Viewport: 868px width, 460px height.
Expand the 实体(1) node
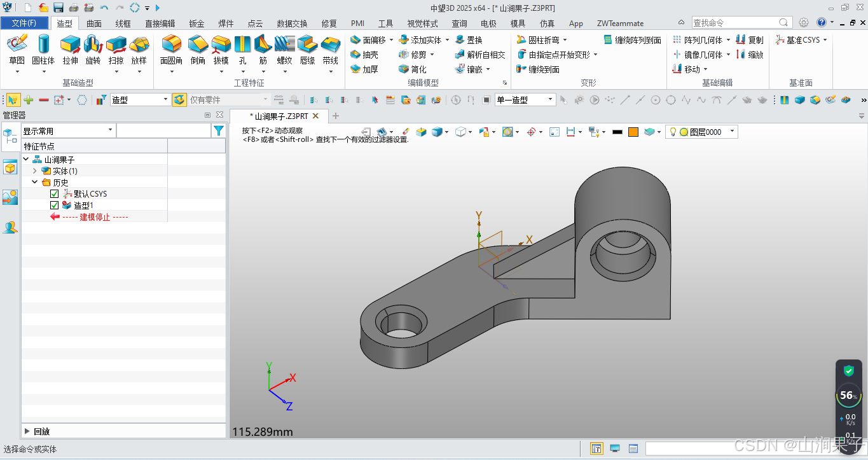(x=35, y=171)
